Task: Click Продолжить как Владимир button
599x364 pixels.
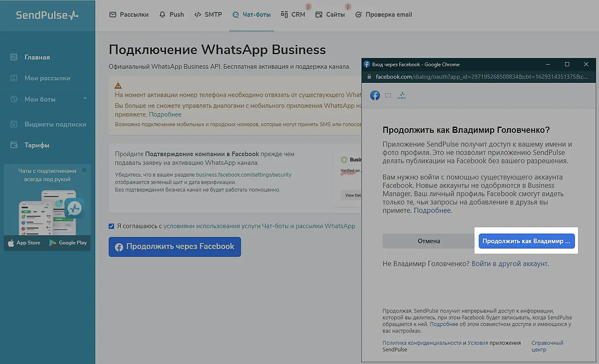Action: point(526,241)
